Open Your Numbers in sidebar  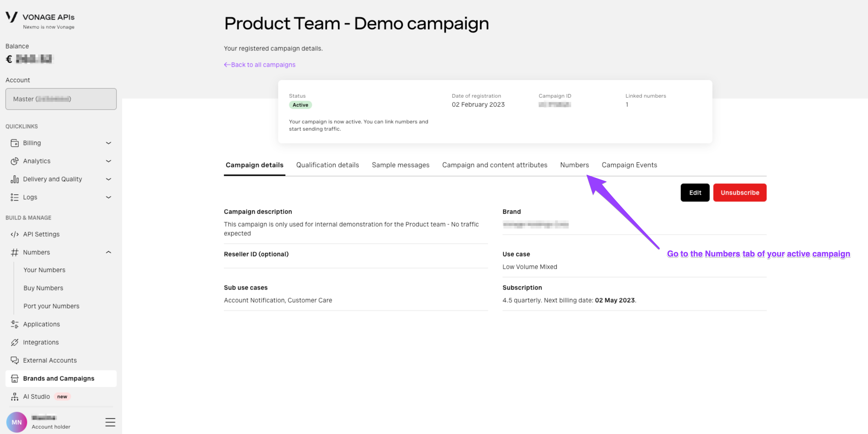pos(45,270)
